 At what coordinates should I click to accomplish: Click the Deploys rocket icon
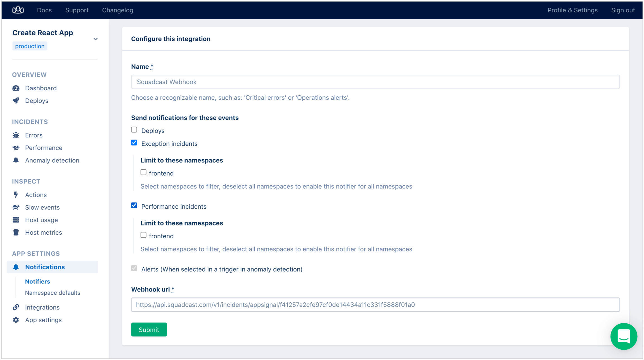(x=16, y=101)
